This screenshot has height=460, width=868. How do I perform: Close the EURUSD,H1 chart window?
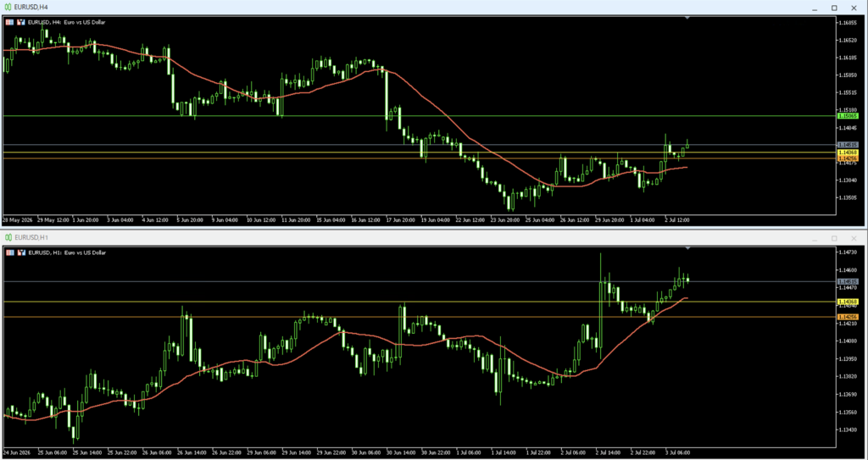[x=854, y=238]
